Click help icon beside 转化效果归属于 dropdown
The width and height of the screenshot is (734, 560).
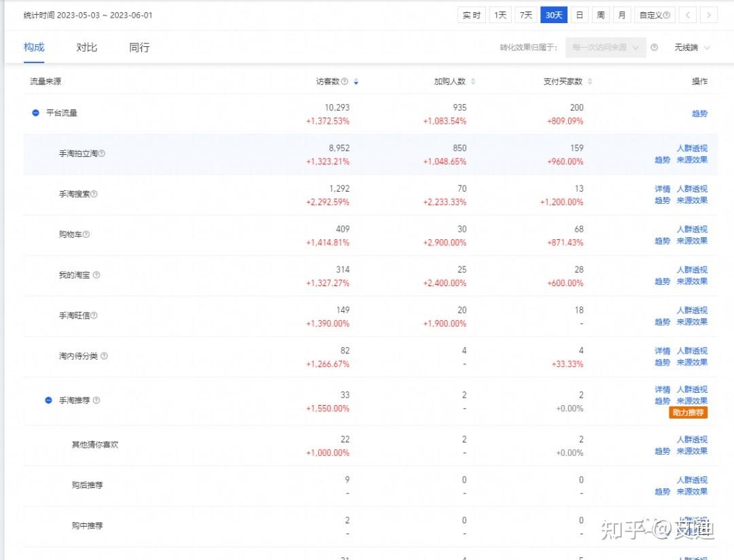[654, 48]
